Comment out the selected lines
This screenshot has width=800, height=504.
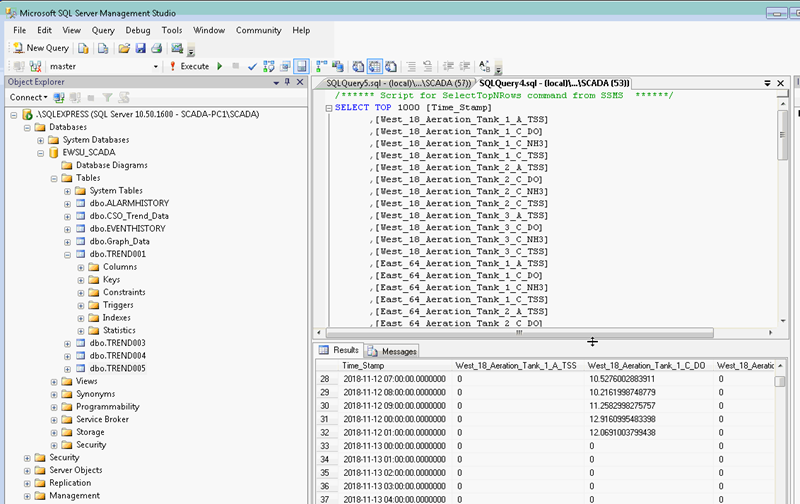pos(411,66)
